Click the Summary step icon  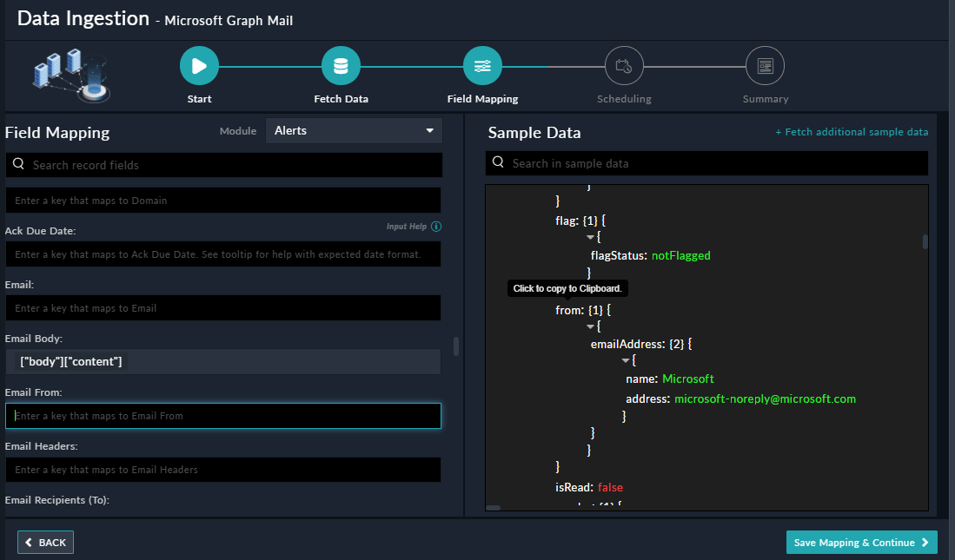(x=765, y=66)
